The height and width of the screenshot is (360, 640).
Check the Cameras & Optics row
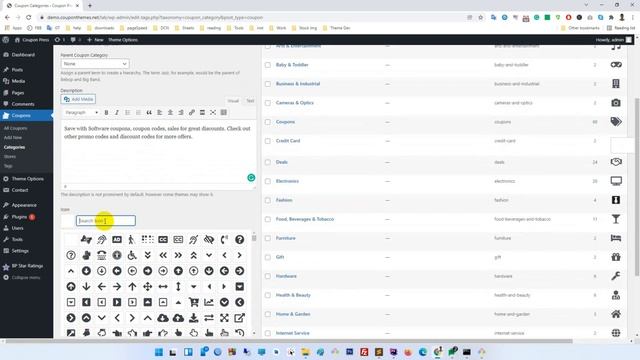[x=268, y=103]
